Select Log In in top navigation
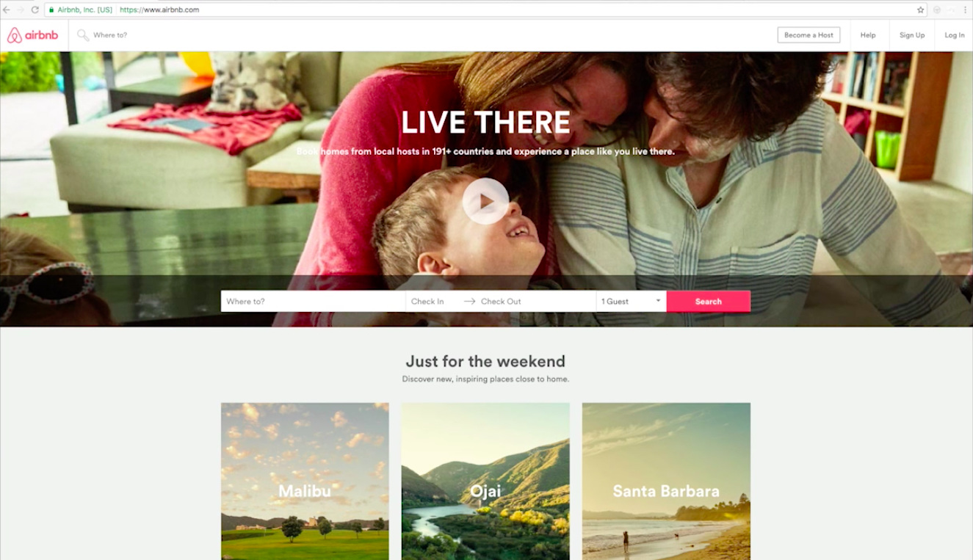Viewport: 973px width, 560px height. (x=955, y=35)
